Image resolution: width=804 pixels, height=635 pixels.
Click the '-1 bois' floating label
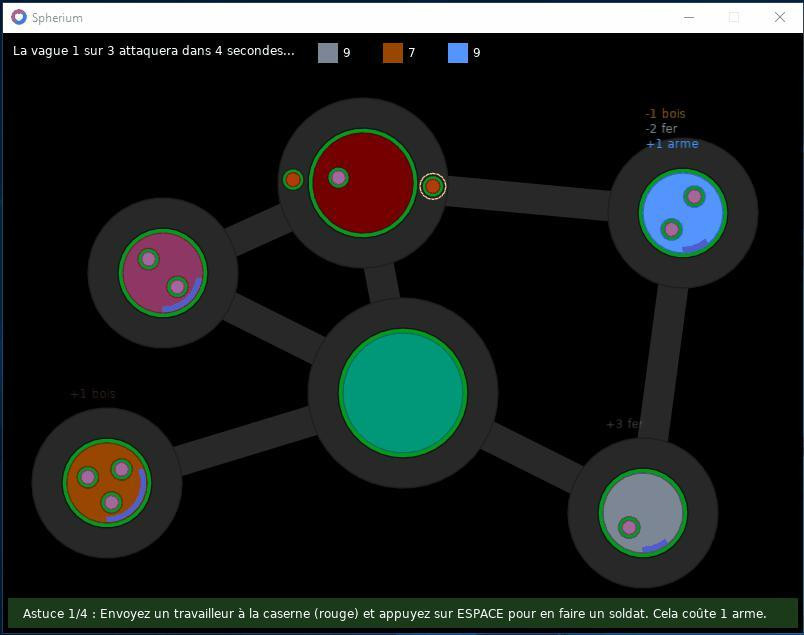[x=666, y=114]
